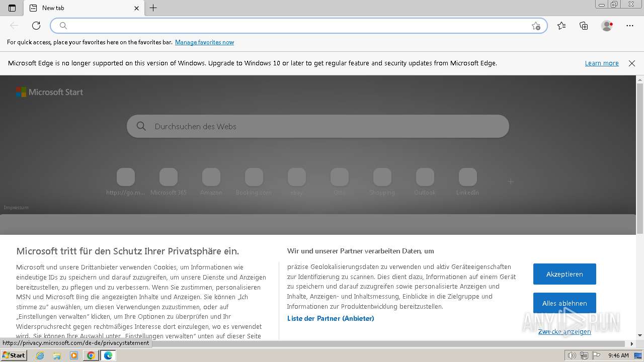This screenshot has width=644, height=362.
Task: Click the horizontal scrollbar right arrow
Action: pyautogui.click(x=632, y=344)
